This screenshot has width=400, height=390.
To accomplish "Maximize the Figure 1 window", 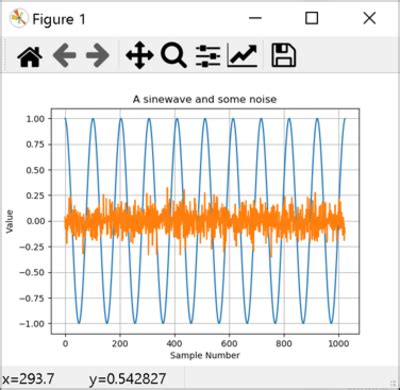I will click(x=312, y=18).
